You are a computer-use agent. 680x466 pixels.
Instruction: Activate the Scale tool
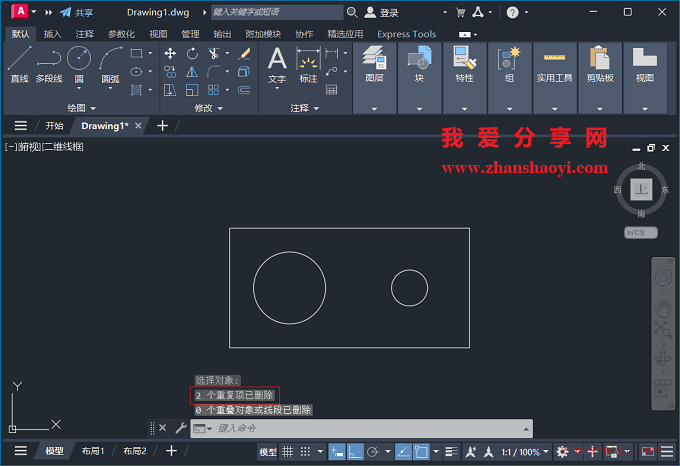192,90
